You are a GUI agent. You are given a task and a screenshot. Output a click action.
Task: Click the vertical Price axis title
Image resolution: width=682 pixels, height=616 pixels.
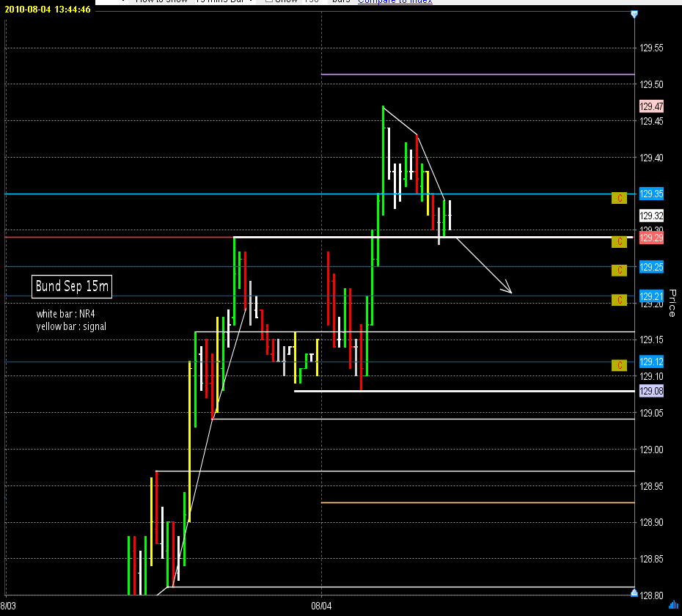tap(672, 303)
